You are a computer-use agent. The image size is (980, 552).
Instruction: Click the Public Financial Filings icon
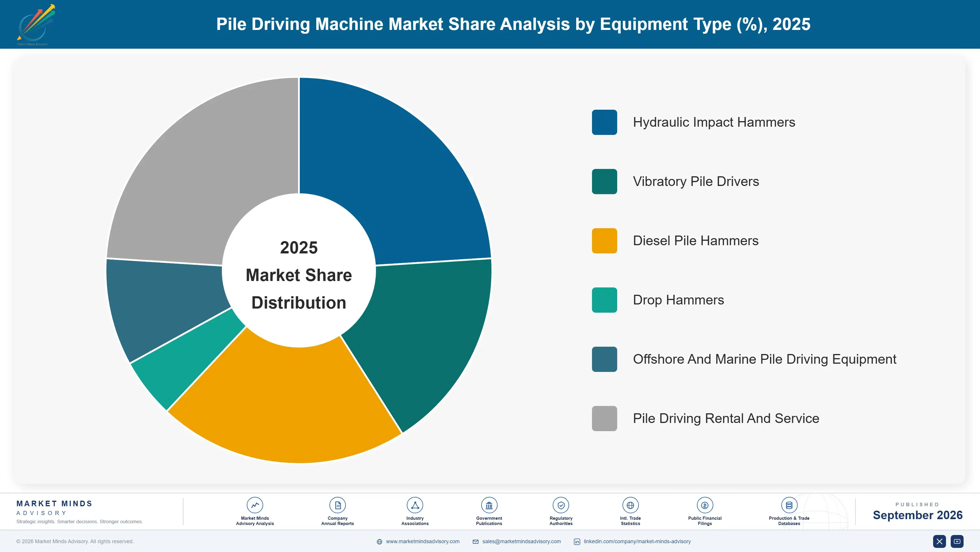[705, 505]
